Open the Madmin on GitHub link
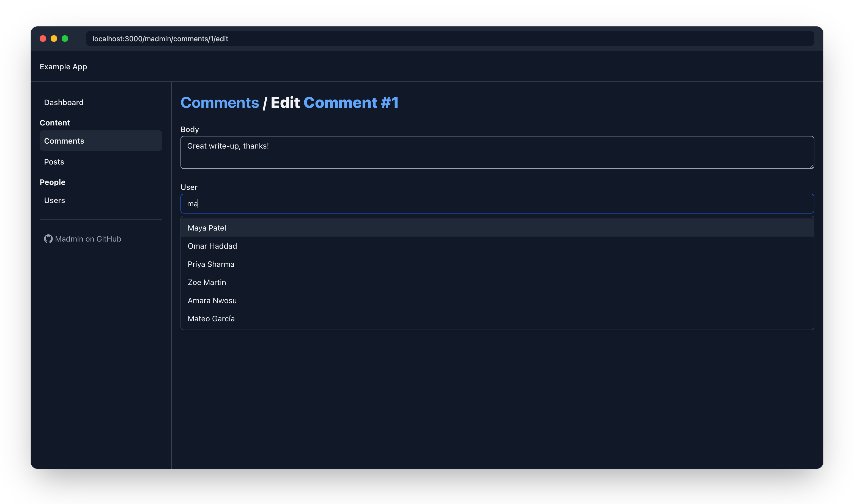This screenshot has height=504, width=854. 83,239
